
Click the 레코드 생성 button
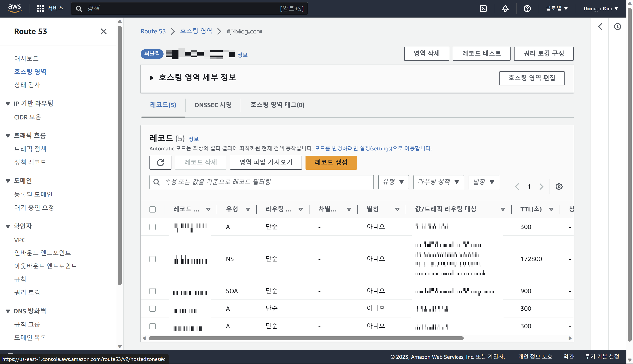(x=331, y=162)
